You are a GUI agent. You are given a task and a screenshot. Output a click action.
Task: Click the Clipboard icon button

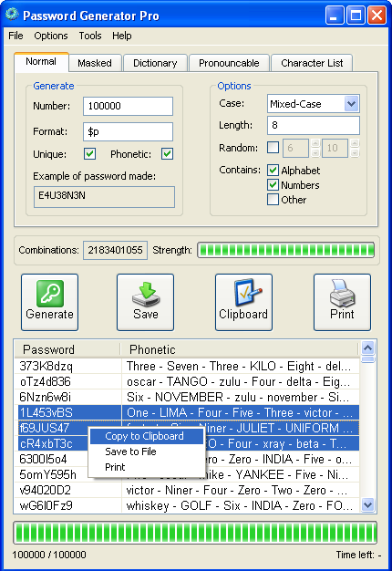coord(243,303)
